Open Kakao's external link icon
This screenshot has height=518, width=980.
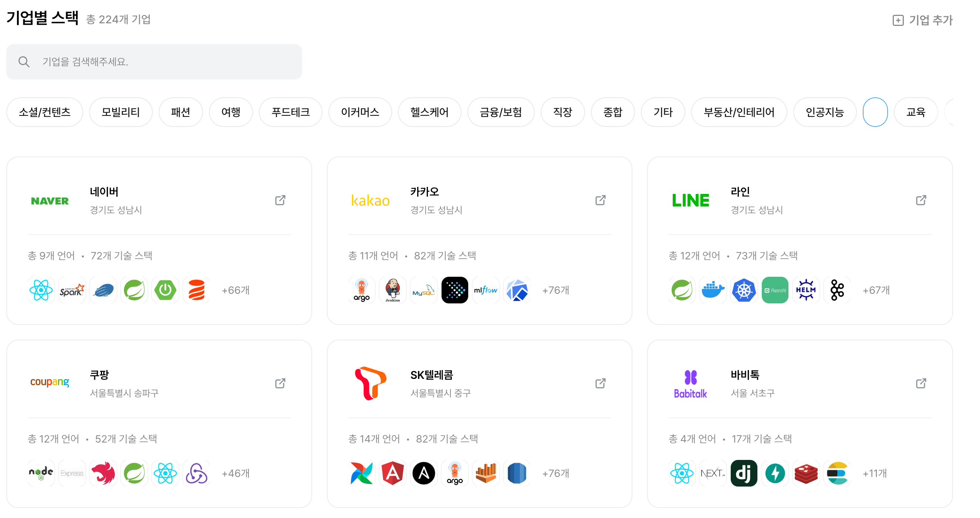coord(600,200)
